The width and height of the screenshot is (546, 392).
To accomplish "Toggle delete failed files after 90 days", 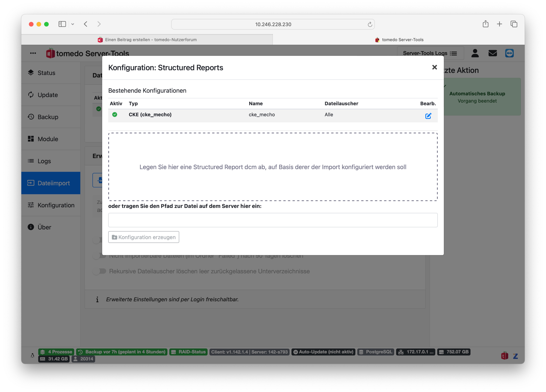I will click(99, 255).
